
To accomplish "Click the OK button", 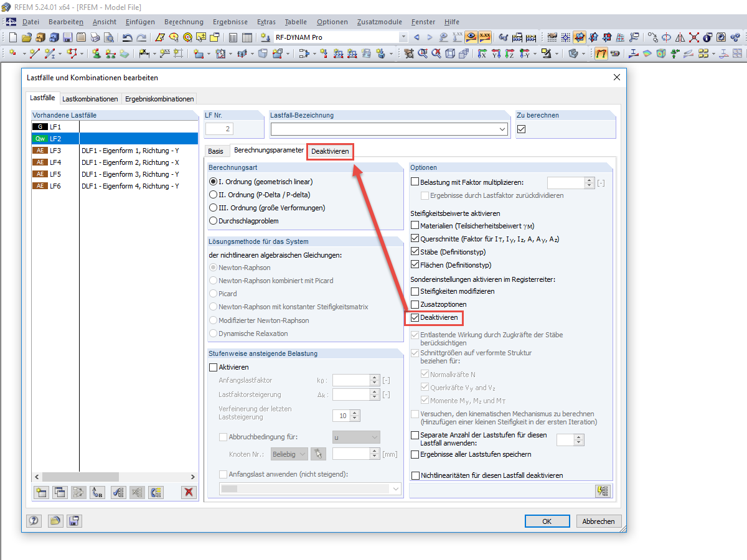I will tap(547, 521).
